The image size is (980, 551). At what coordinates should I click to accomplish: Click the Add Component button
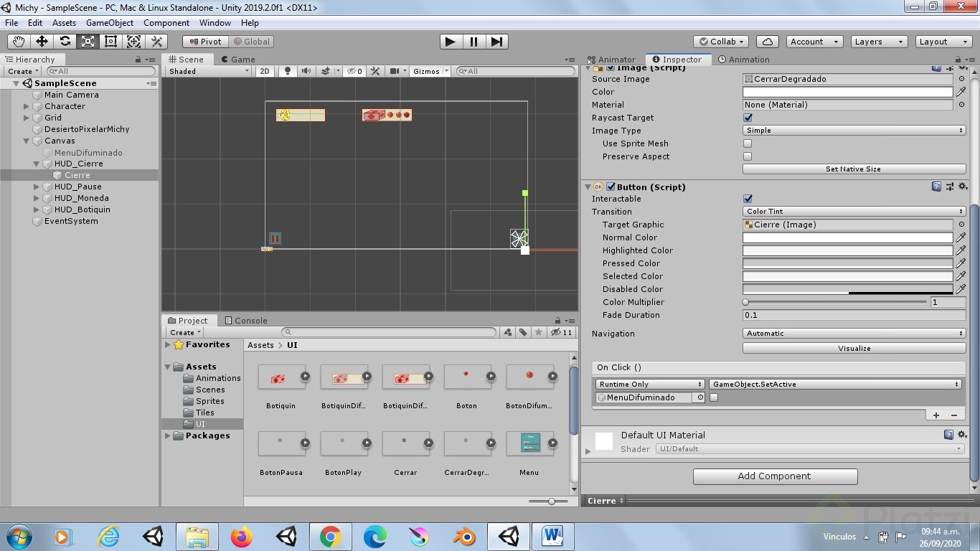(775, 476)
